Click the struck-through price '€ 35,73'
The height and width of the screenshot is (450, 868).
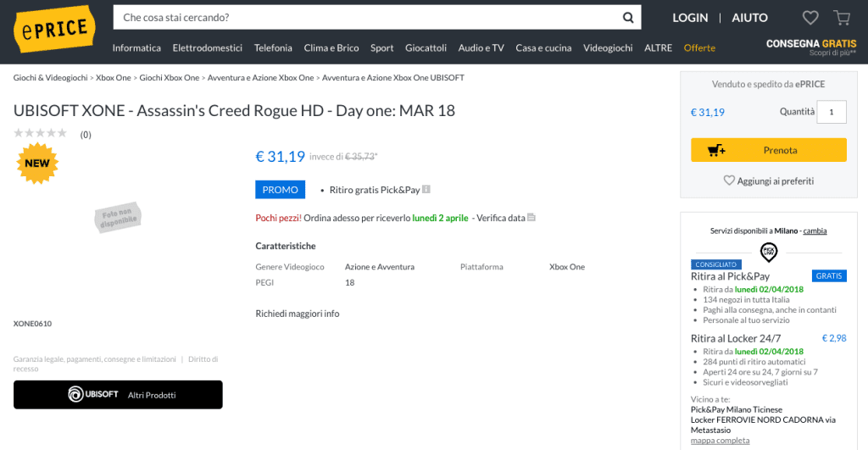[x=359, y=157]
